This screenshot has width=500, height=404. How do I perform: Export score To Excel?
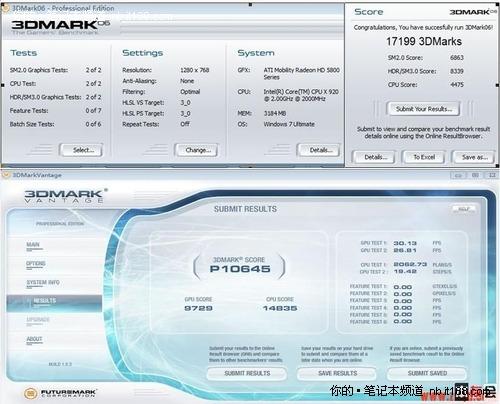tap(423, 157)
